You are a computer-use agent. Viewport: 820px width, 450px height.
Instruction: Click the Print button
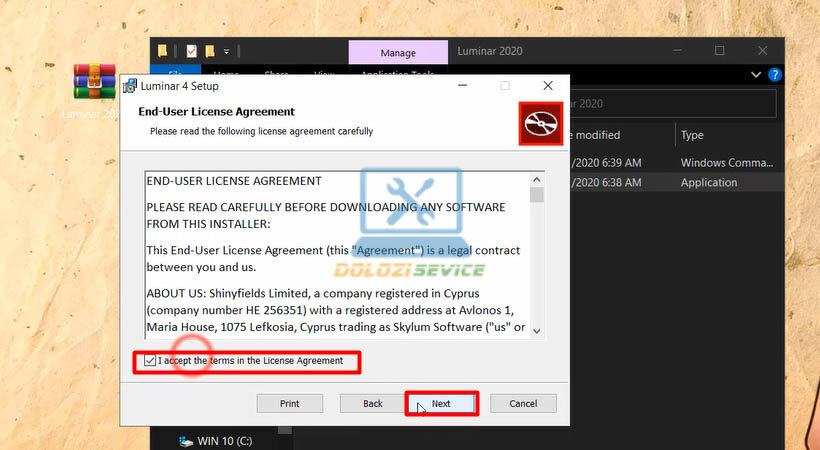pyautogui.click(x=289, y=404)
